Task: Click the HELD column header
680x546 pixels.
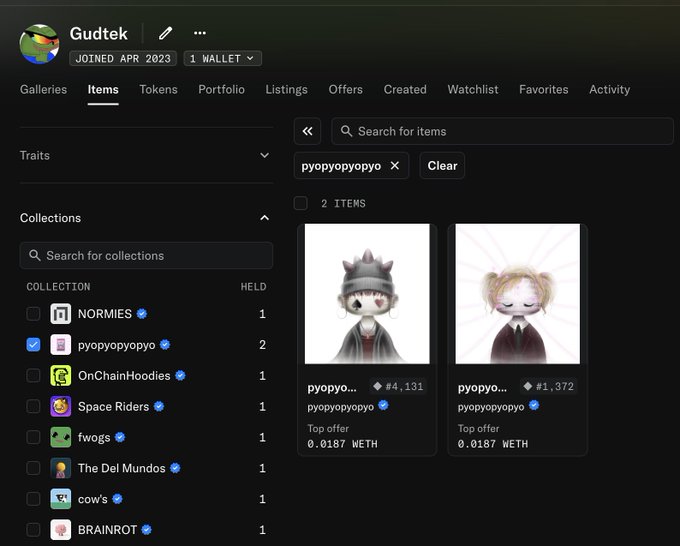Action: 253,287
